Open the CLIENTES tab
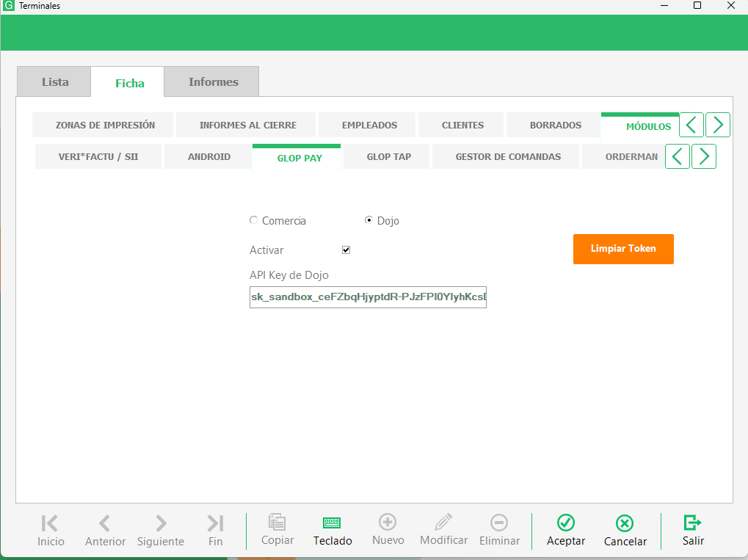This screenshot has height=560, width=748. point(461,125)
